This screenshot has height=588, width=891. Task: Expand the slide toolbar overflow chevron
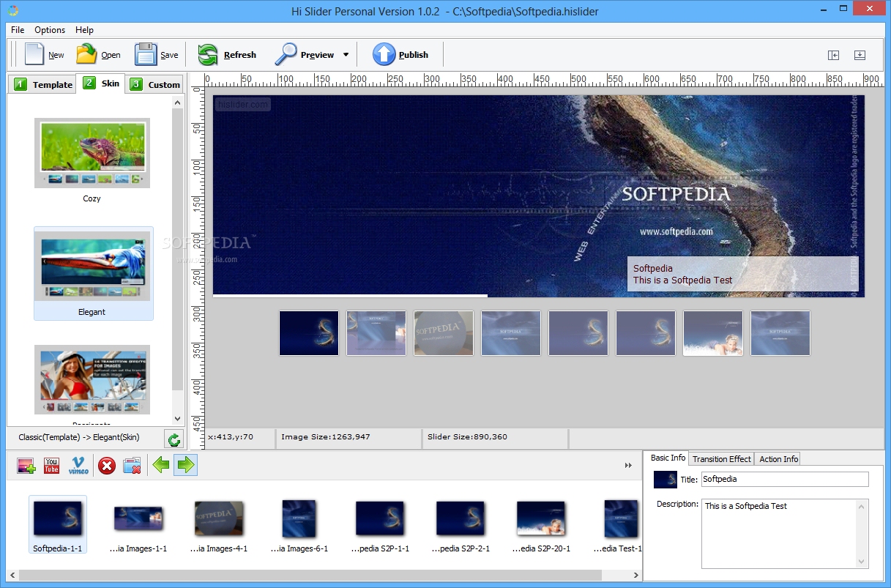(x=628, y=465)
